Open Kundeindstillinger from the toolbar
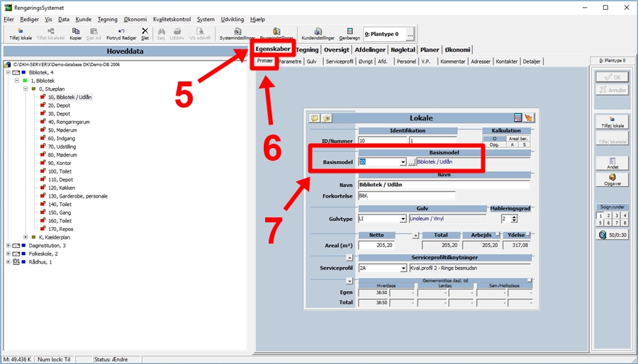 click(x=318, y=34)
